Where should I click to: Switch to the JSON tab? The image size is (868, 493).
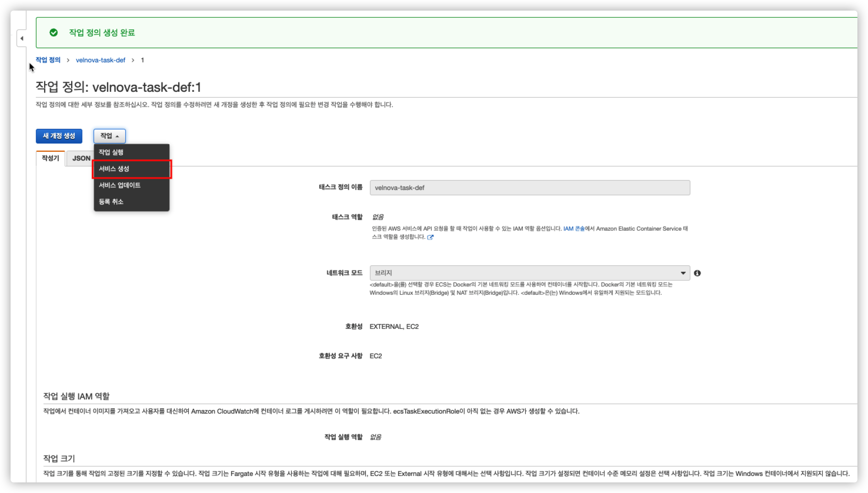(x=81, y=158)
